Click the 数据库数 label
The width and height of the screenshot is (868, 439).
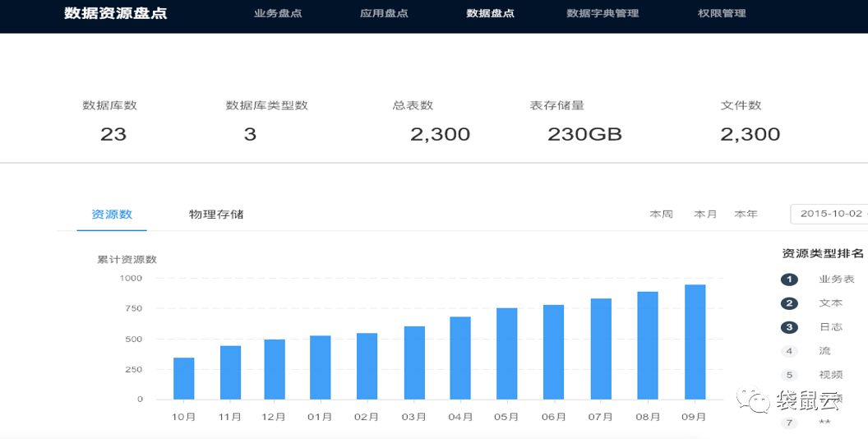[109, 105]
